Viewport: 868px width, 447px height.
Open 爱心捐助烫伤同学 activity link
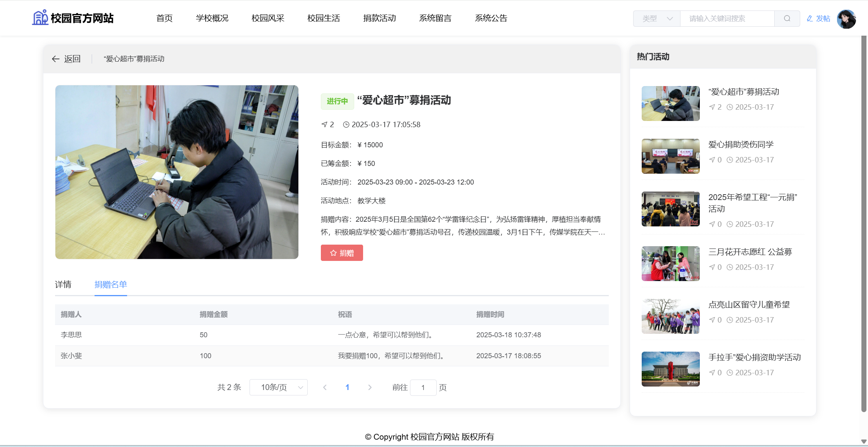741,145
